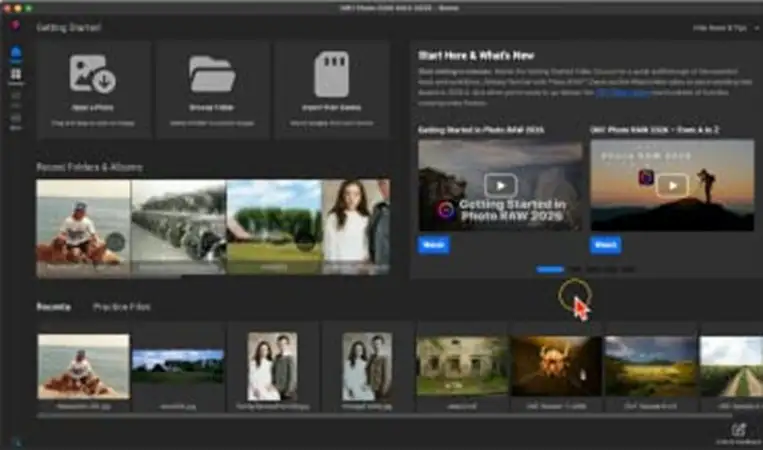The width and height of the screenshot is (763, 450).
Task: Open recent folder with man and dog
Action: pos(83,227)
